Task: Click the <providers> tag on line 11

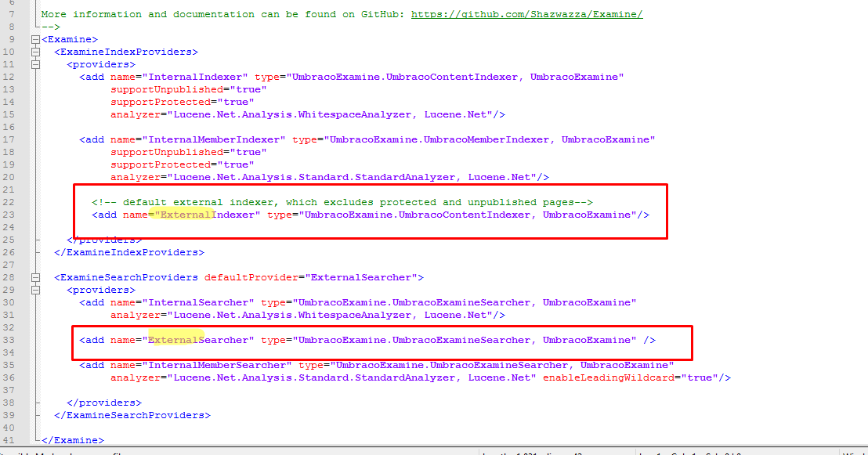Action: [x=101, y=64]
